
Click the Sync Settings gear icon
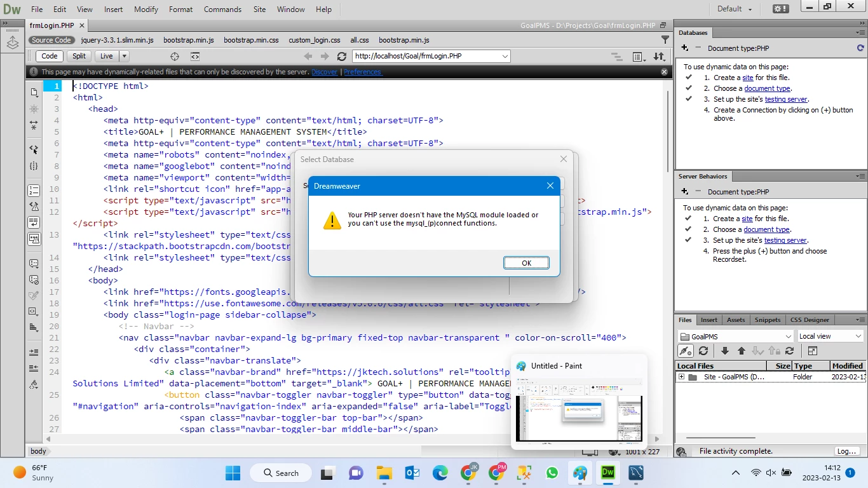click(780, 9)
